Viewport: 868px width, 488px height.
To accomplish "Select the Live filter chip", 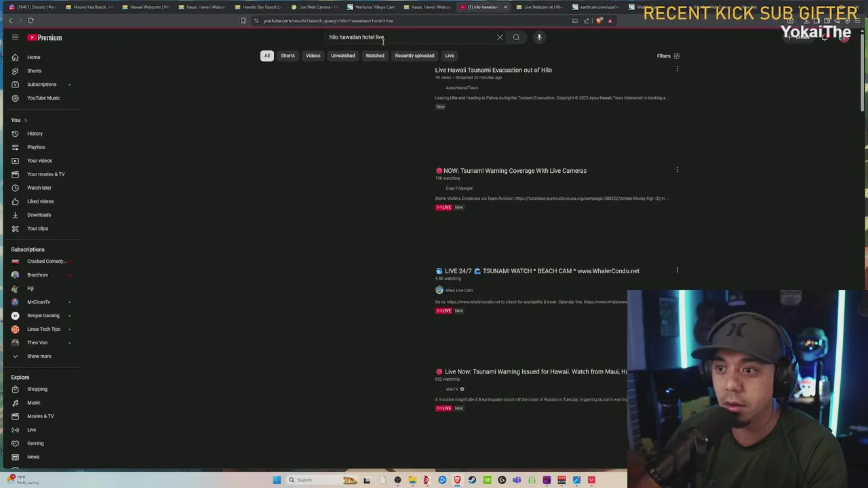I will tap(449, 56).
